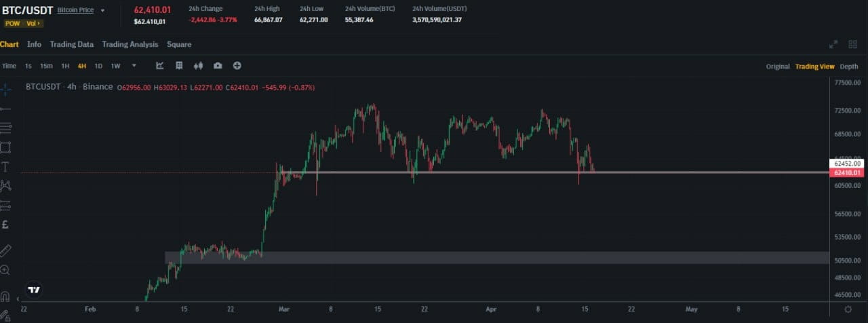Expand the BTC/USDT pair selector arrow
This screenshot has height=323, width=868.
(x=103, y=11)
